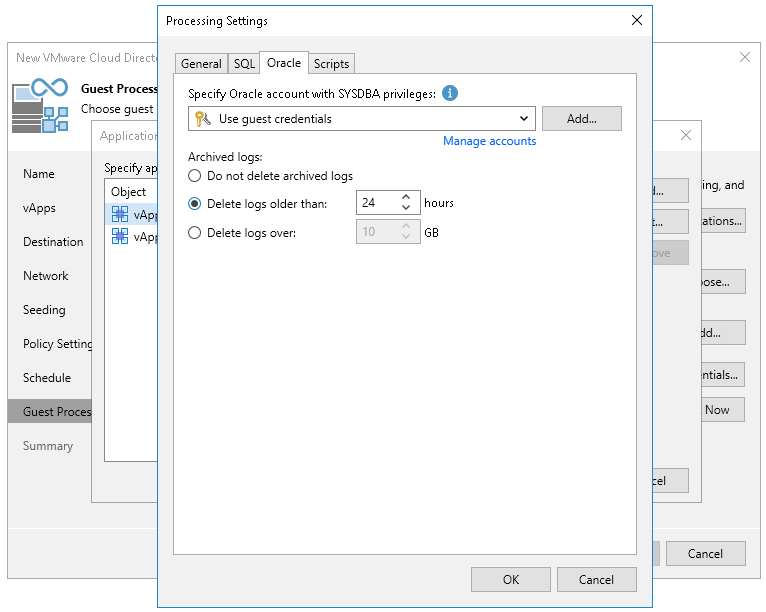Close the Processing Settings dialog
766x612 pixels.
[637, 20]
